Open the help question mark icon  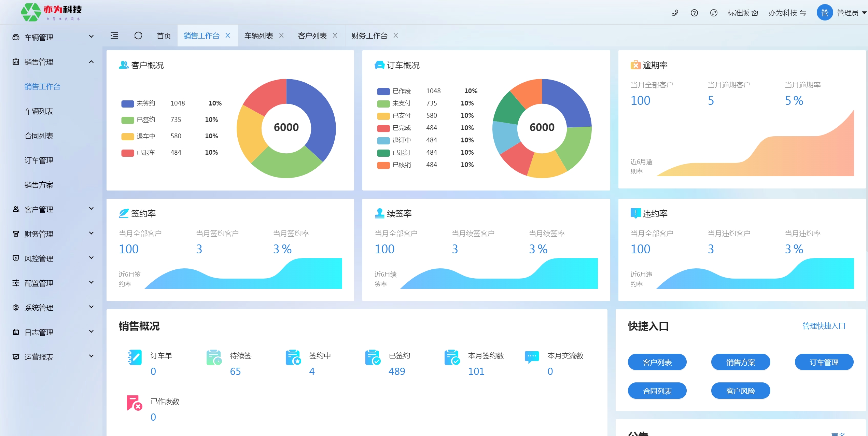point(694,13)
